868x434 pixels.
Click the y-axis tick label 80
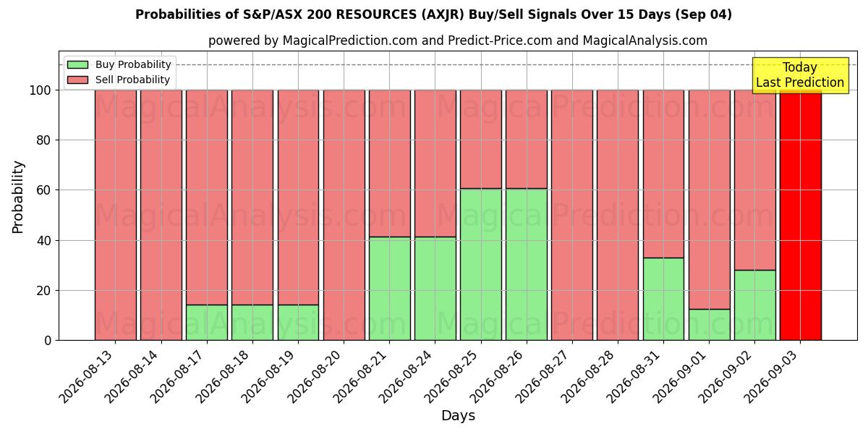[44, 140]
